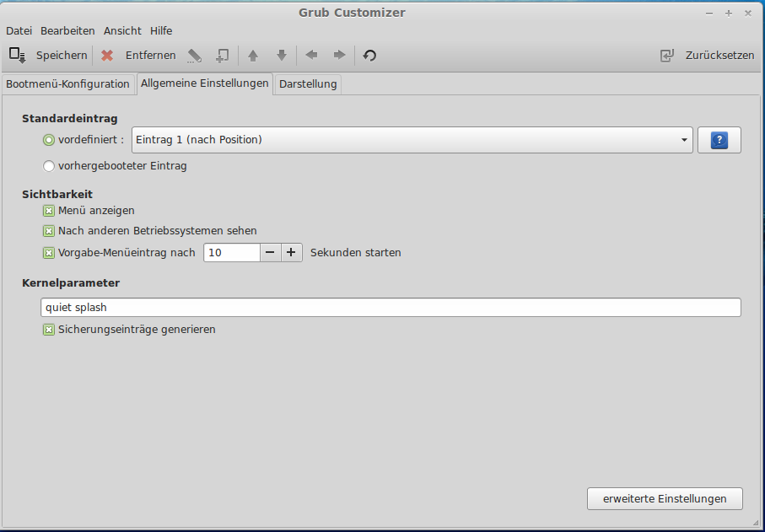Maximize the Grub Customizer window
This screenshot has width=765, height=532.
pyautogui.click(x=729, y=13)
